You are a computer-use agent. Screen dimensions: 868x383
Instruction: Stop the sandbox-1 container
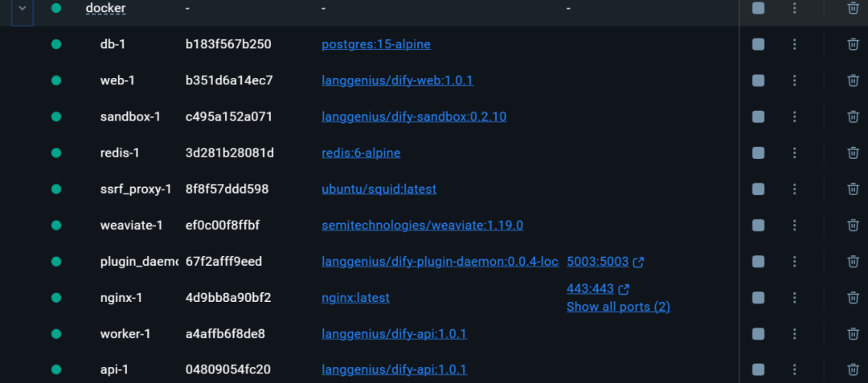coord(759,116)
